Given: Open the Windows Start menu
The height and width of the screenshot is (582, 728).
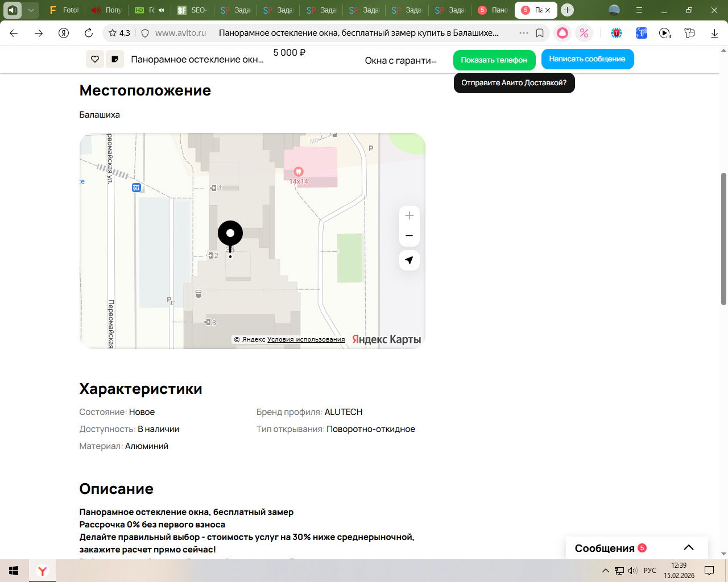Looking at the screenshot, I should point(14,571).
